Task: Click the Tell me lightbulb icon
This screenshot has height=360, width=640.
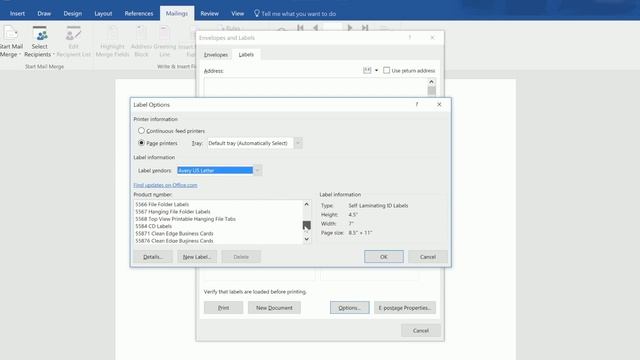Action: 257,13
